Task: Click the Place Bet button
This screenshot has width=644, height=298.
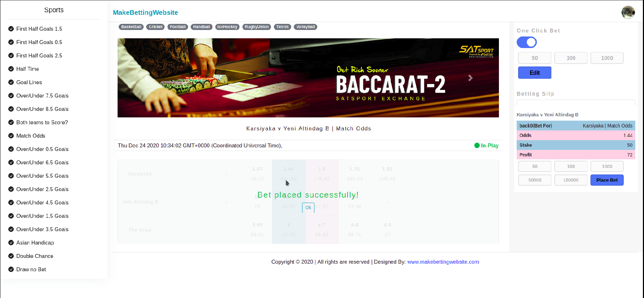Action: coord(607,180)
